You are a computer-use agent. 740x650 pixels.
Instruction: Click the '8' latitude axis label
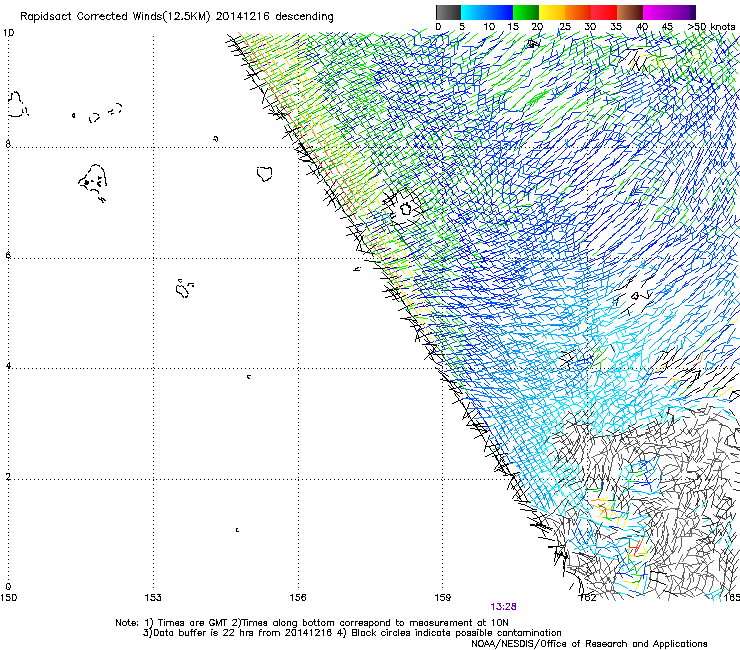[x=8, y=144]
